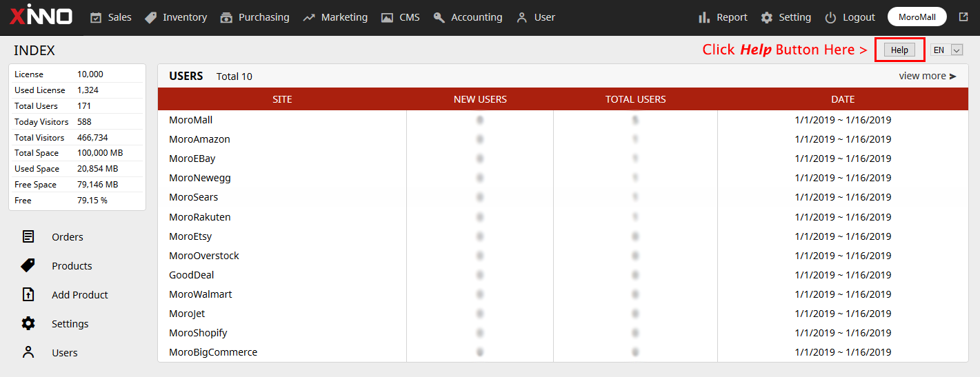Select the MoroSears row
980x377 pixels.
point(563,197)
